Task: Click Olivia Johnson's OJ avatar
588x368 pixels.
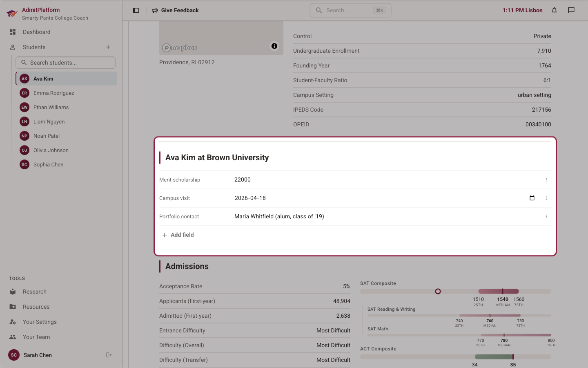Action: coord(24,150)
